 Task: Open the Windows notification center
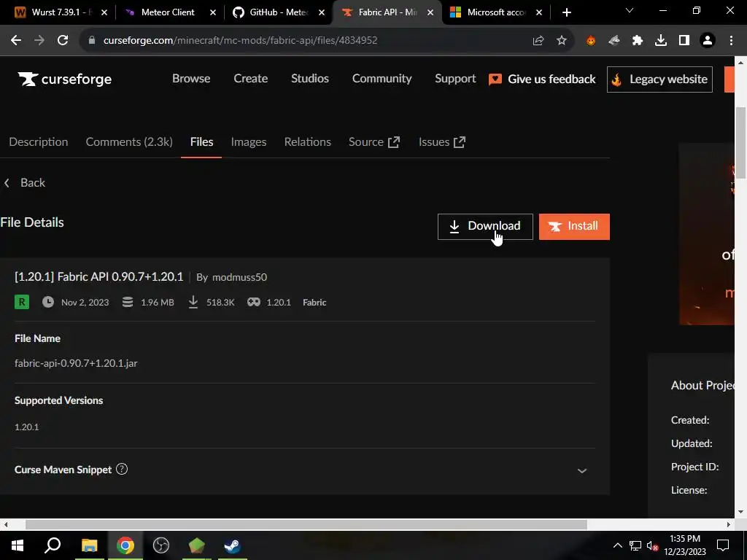(723, 545)
